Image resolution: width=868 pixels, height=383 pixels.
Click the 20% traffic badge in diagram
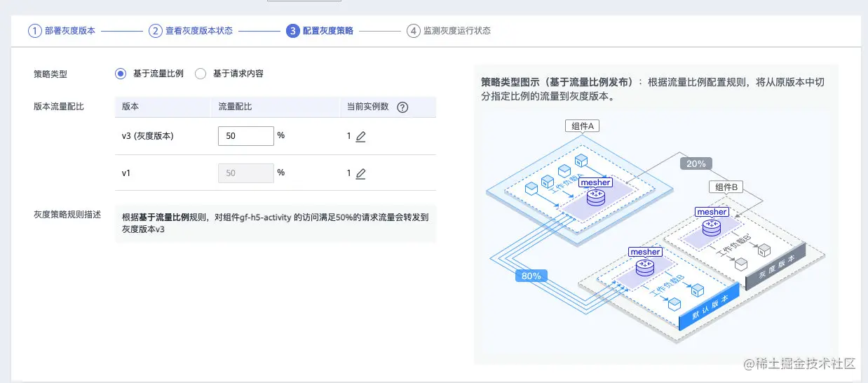[696, 163]
